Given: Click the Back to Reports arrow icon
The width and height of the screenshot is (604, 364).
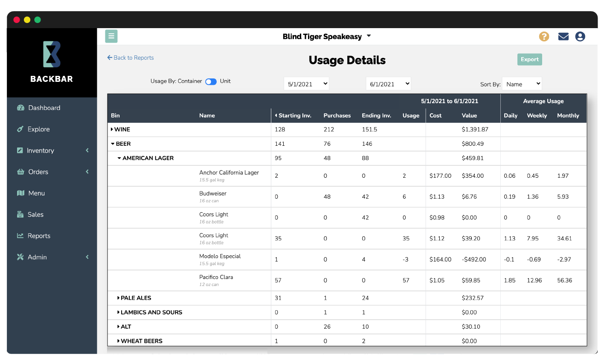Looking at the screenshot, I should pos(110,58).
